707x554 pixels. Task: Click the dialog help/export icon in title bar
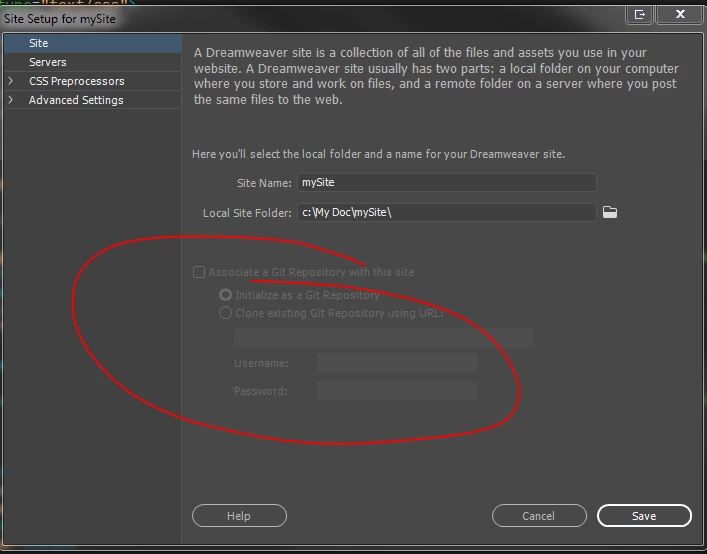[639, 14]
